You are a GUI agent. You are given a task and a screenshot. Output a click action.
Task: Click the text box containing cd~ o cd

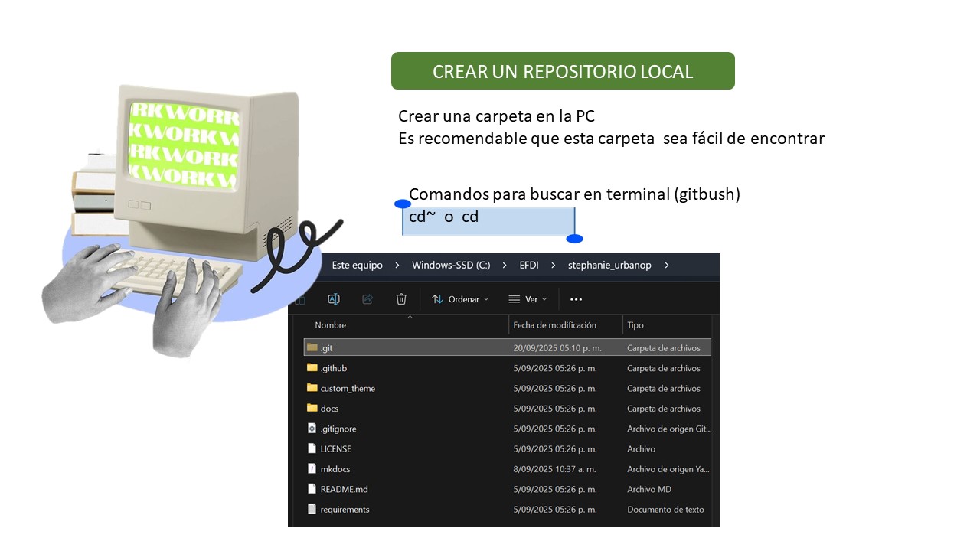click(x=488, y=221)
